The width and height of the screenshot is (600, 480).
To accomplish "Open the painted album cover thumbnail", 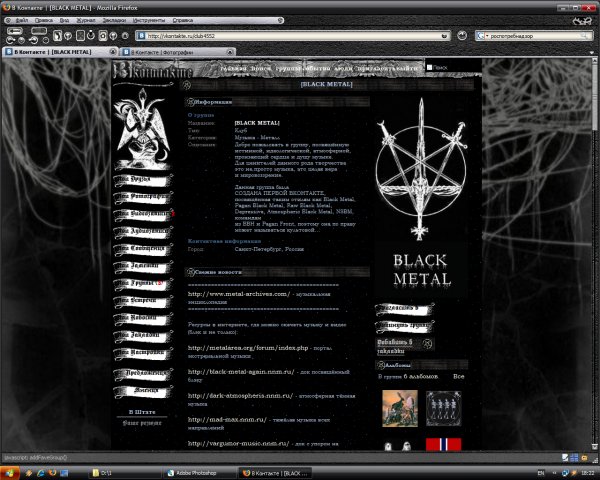I will coord(400,408).
